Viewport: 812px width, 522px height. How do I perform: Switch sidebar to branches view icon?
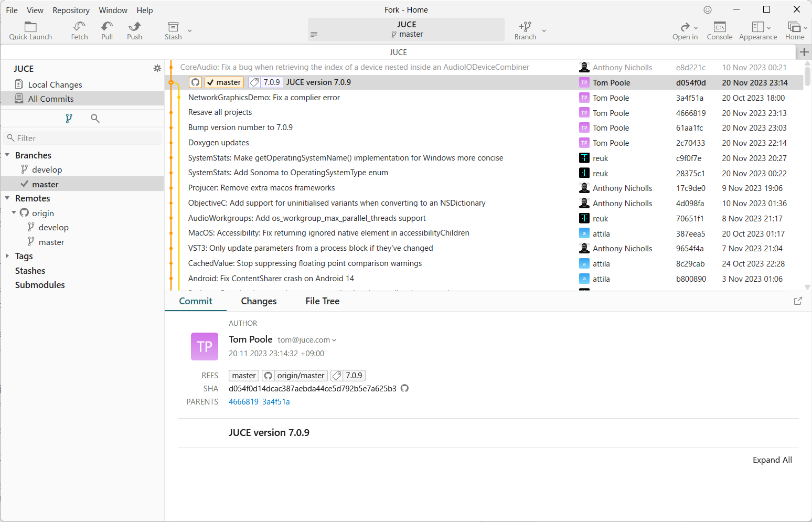pyautogui.click(x=69, y=119)
